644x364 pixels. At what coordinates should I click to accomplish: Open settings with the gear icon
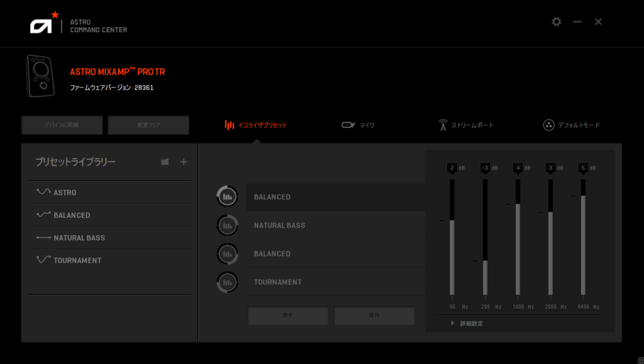pos(556,21)
